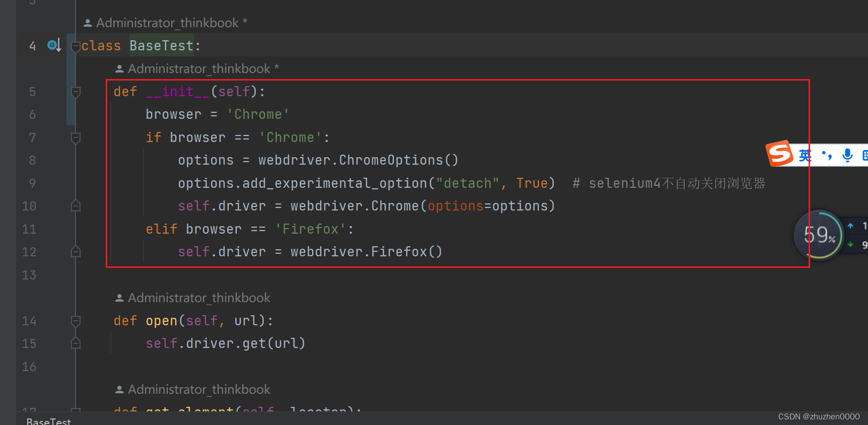Image resolution: width=868 pixels, height=425 pixels.
Task: Click the selenium4 comment on line 9
Action: (669, 183)
